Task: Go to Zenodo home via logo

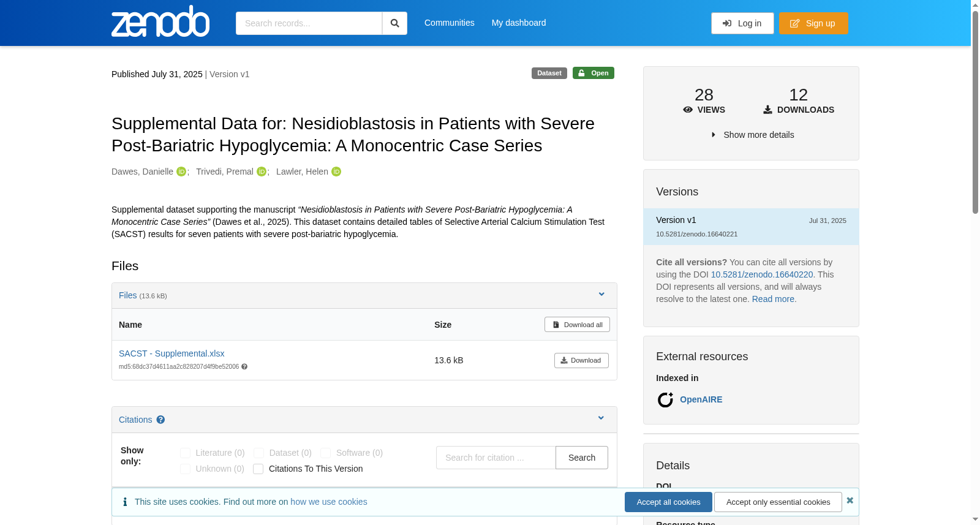Action: 160,21
